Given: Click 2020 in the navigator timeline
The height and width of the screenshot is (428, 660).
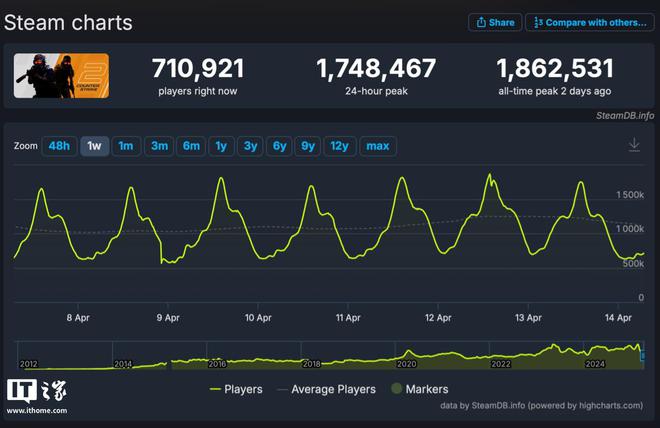Looking at the screenshot, I should tap(407, 364).
